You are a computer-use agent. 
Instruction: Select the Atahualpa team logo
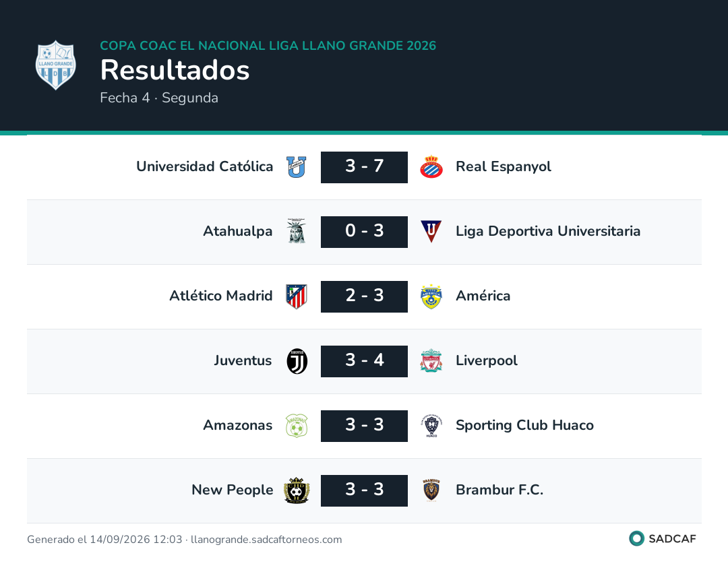tap(296, 231)
